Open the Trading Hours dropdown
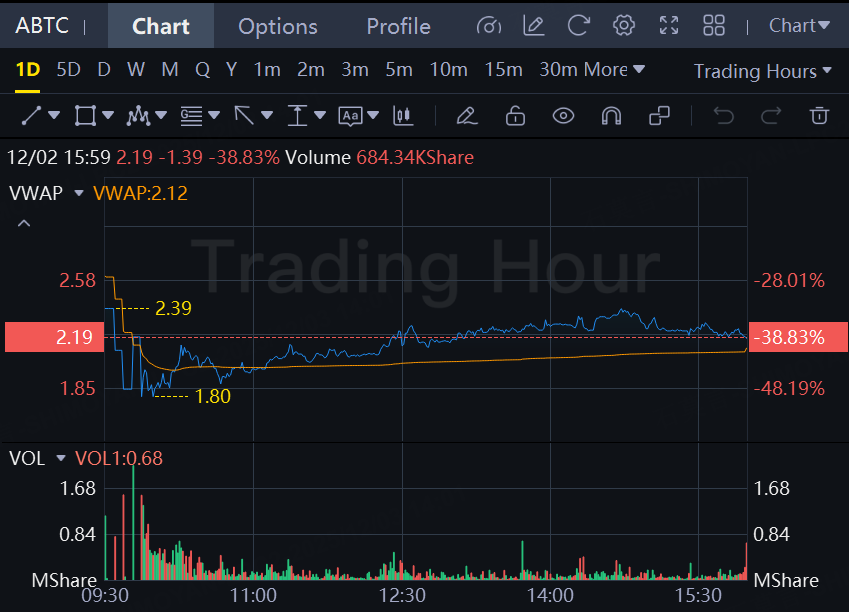This screenshot has width=849, height=612. (762, 71)
